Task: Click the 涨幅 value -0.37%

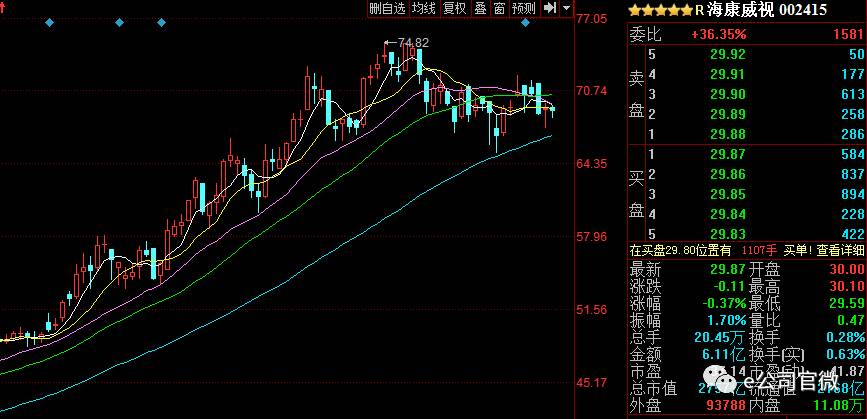Action: tap(724, 303)
